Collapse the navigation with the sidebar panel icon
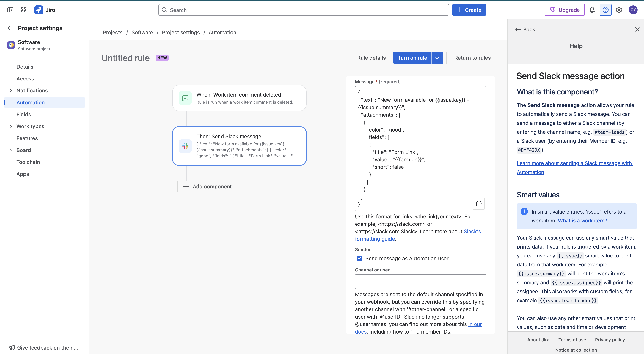 tap(10, 10)
